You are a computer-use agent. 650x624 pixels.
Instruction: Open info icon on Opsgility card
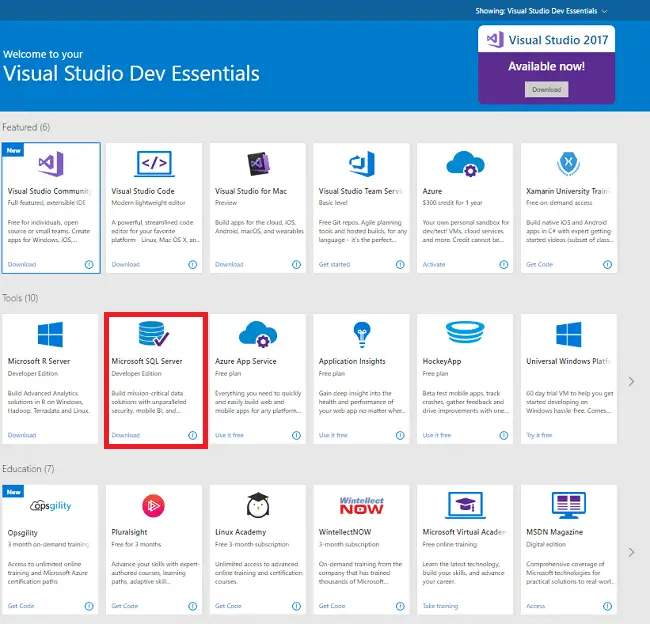click(x=89, y=606)
